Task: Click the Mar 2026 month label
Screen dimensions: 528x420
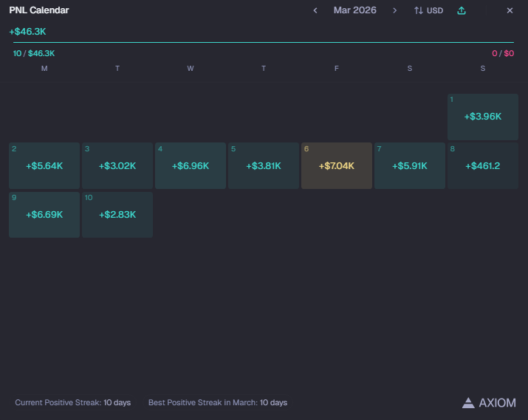Action: pos(355,10)
